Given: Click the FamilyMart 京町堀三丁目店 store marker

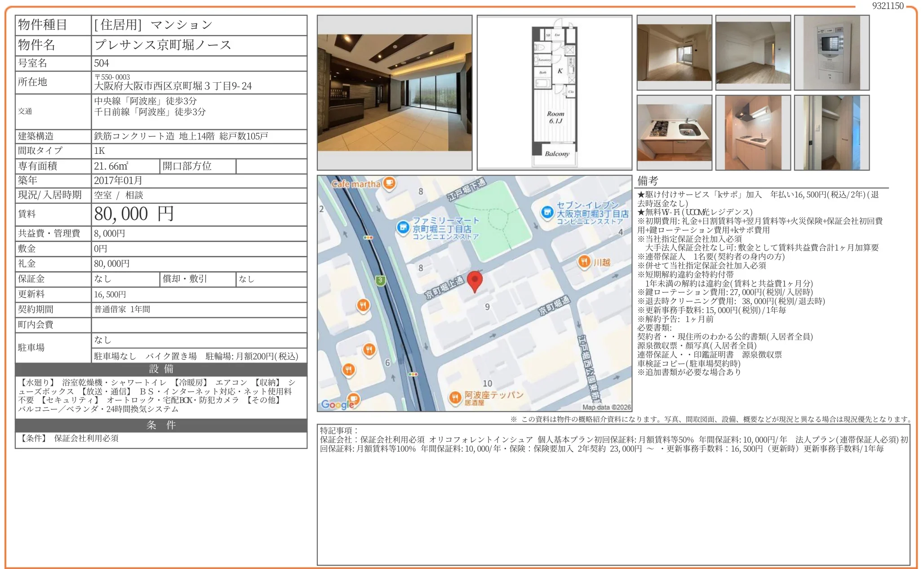Looking at the screenshot, I should point(403,227).
